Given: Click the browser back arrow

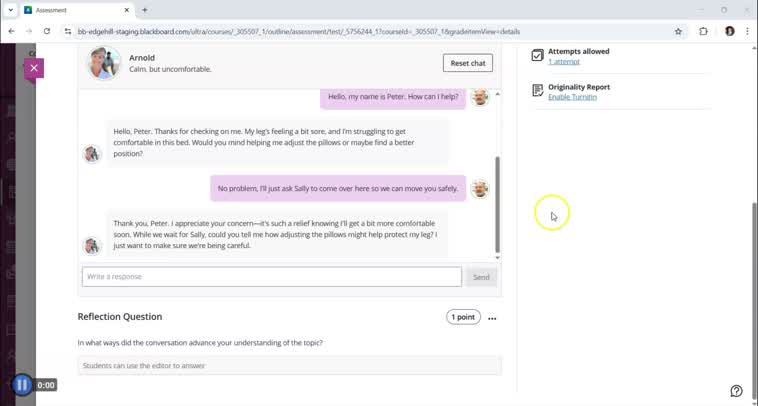Looking at the screenshot, I should [12, 31].
